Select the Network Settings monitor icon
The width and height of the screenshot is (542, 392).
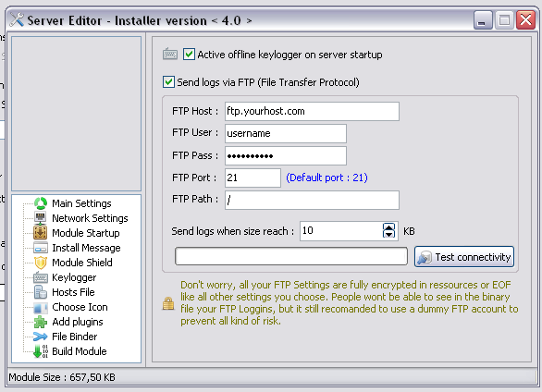pyautogui.click(x=41, y=218)
